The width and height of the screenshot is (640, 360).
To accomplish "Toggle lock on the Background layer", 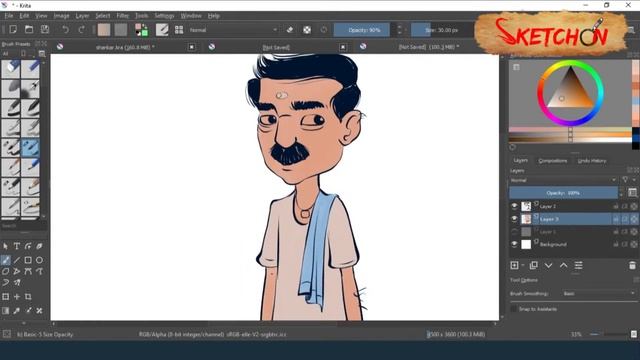I will [616, 244].
